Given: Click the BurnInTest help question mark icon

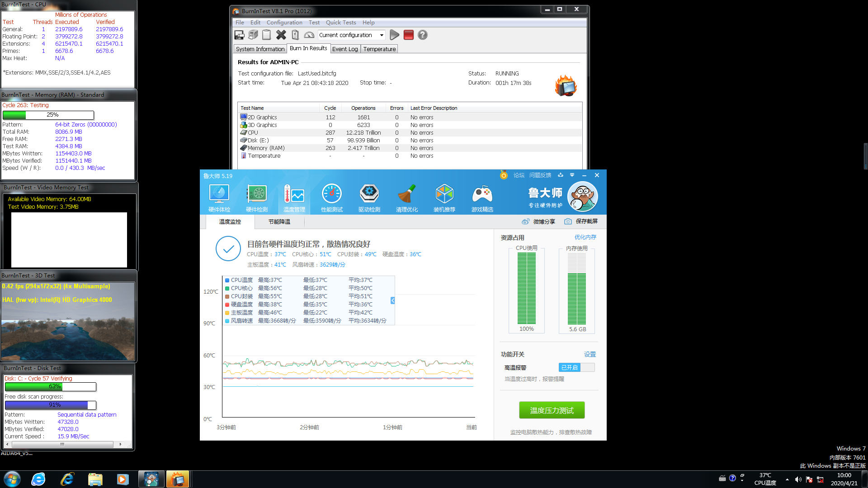Looking at the screenshot, I should coord(422,35).
